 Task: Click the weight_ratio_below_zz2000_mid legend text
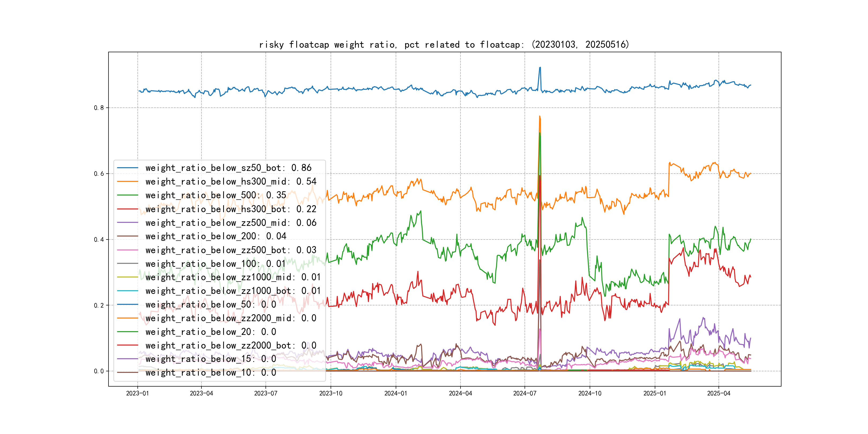(231, 318)
